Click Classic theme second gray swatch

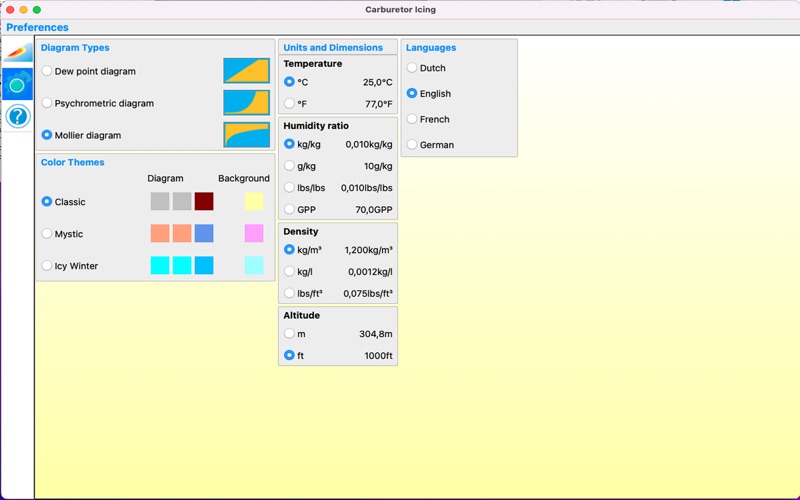pyautogui.click(x=182, y=202)
